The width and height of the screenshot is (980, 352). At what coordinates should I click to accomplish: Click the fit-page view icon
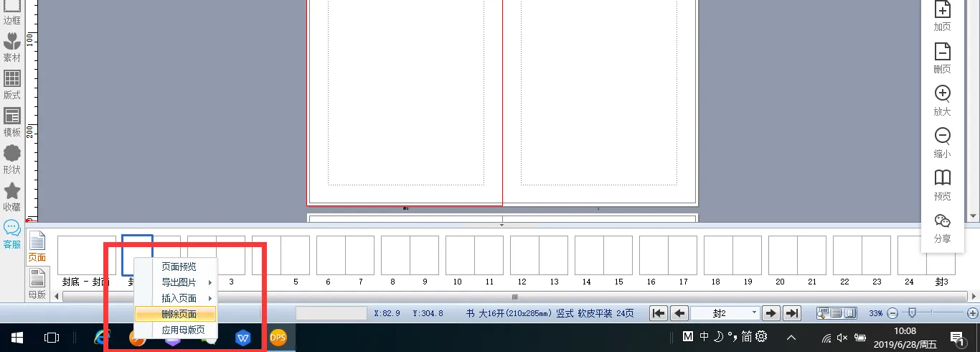[x=849, y=313]
